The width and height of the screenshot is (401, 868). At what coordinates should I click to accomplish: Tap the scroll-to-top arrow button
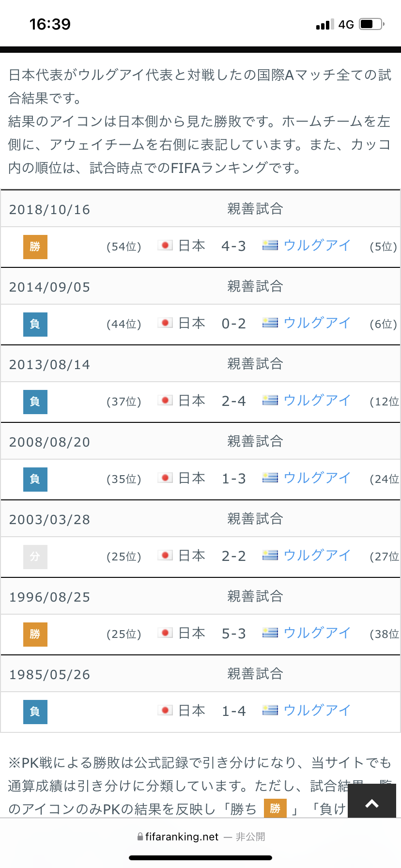pos(372,804)
